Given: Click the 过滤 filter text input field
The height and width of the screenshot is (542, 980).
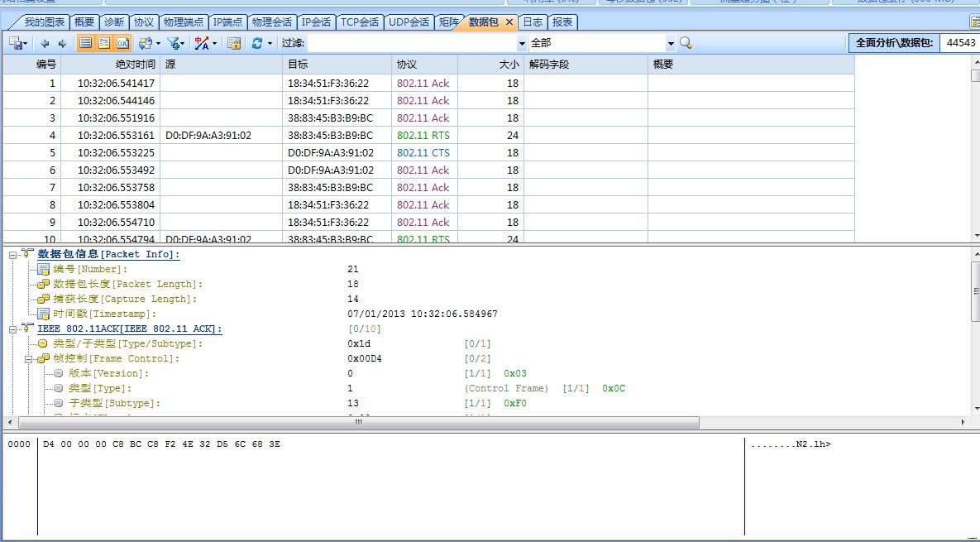Looking at the screenshot, I should tap(412, 43).
